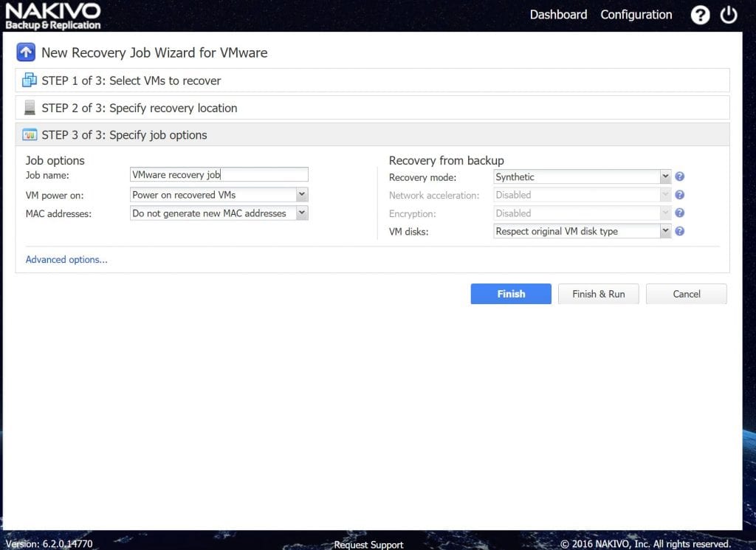756x550 pixels.
Task: Open the VM disks dropdown
Action: click(x=664, y=230)
